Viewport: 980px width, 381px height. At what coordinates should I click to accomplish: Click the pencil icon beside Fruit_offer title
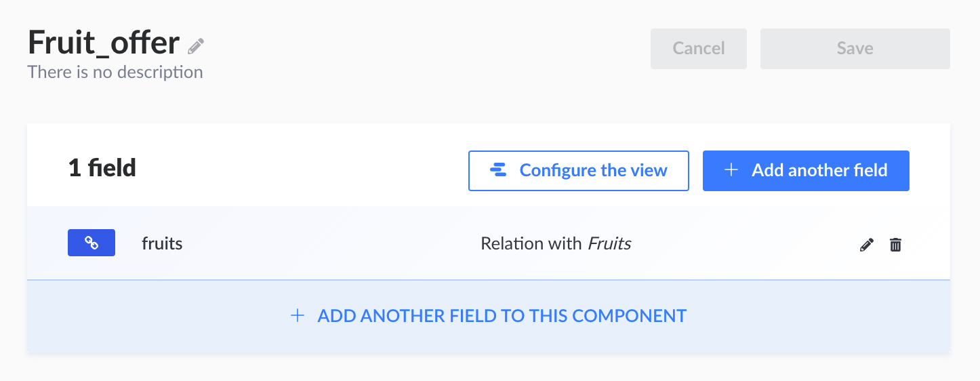[196, 46]
